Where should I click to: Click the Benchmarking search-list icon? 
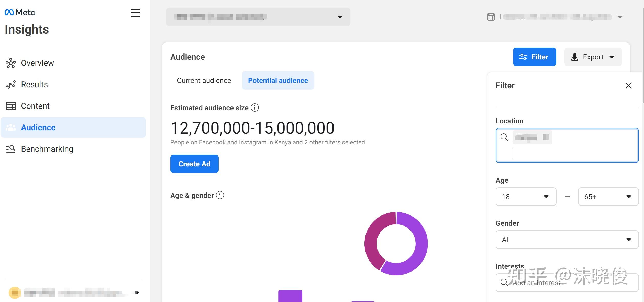[x=10, y=149]
